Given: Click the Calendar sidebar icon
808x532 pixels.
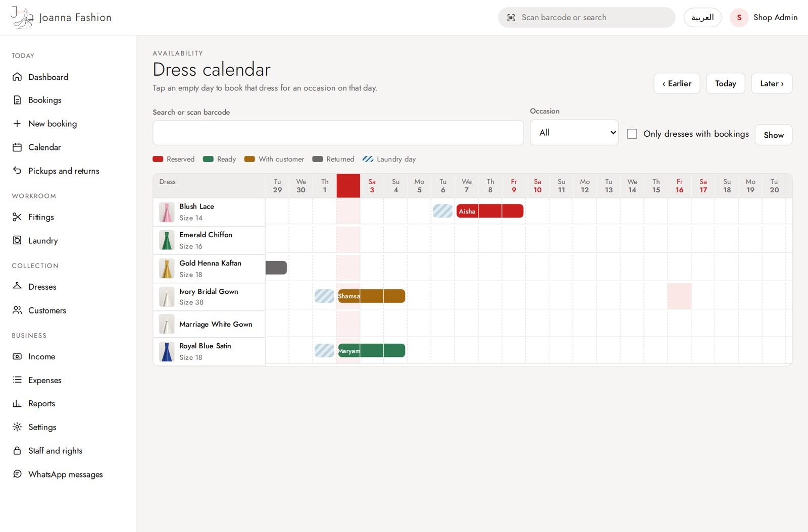Looking at the screenshot, I should (x=17, y=147).
